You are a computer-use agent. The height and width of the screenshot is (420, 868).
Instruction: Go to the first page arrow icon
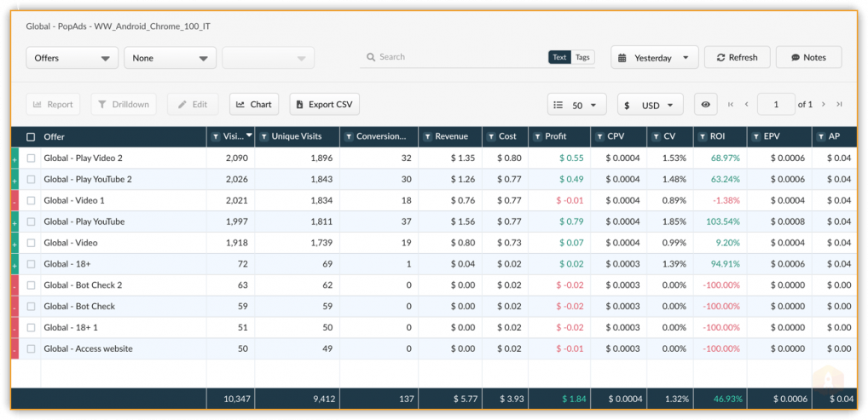click(731, 105)
